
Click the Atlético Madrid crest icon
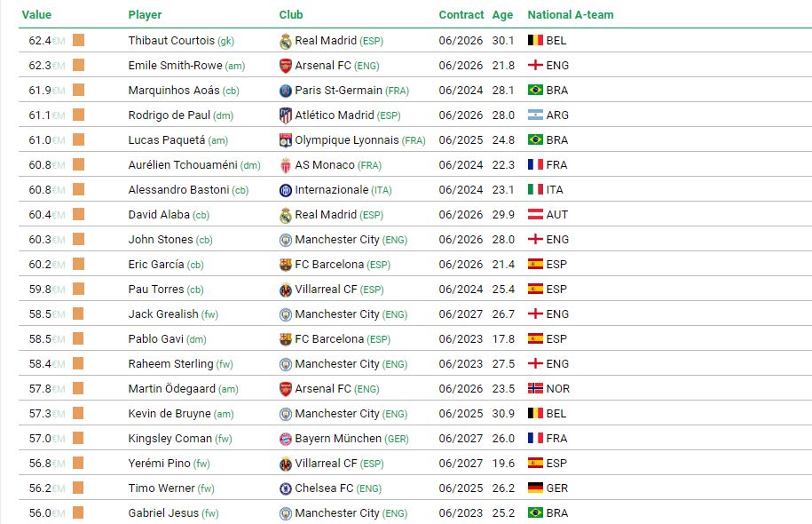point(286,115)
